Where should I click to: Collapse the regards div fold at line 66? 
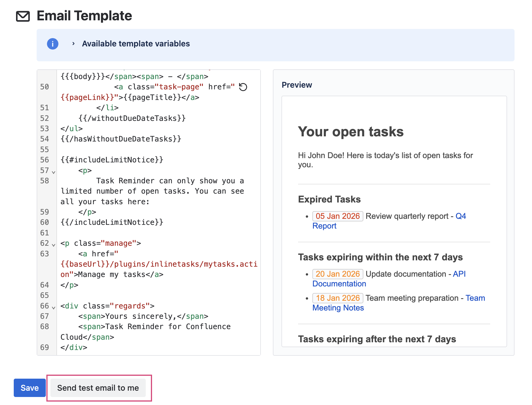point(53,308)
